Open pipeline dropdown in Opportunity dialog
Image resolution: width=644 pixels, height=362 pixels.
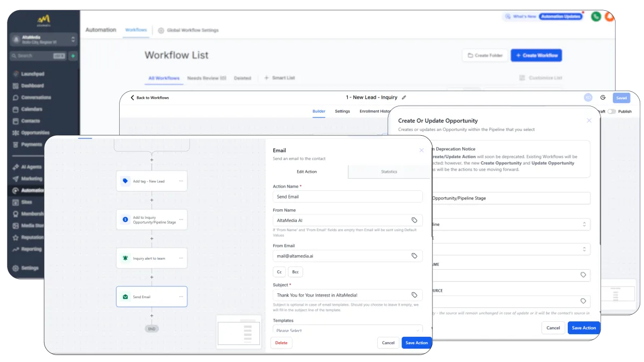[x=510, y=224]
